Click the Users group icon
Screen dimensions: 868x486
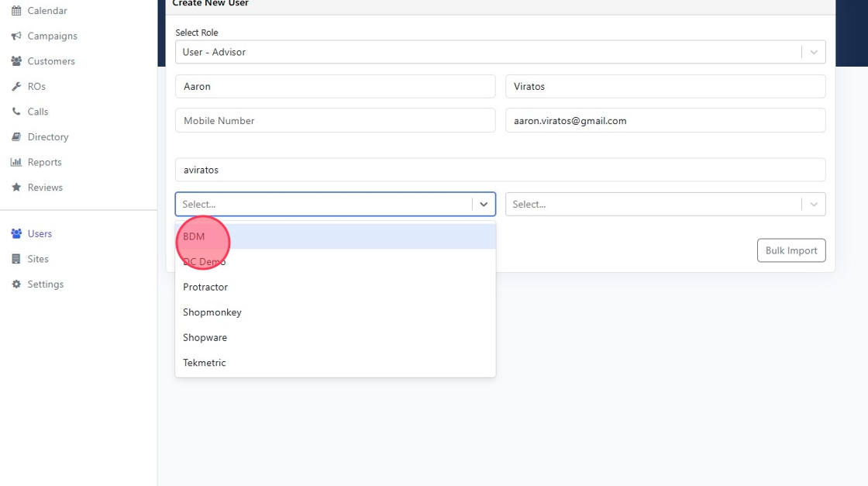(x=16, y=233)
